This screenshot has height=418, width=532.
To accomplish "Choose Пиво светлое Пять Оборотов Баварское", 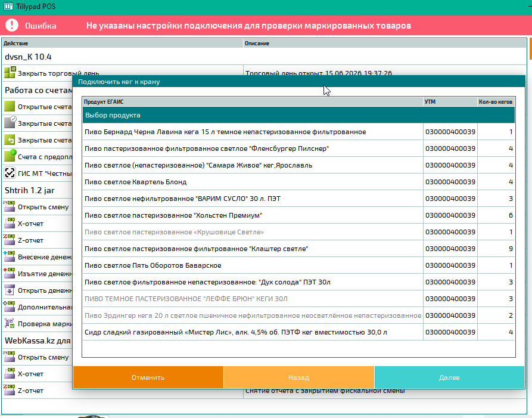I will pos(298,265).
